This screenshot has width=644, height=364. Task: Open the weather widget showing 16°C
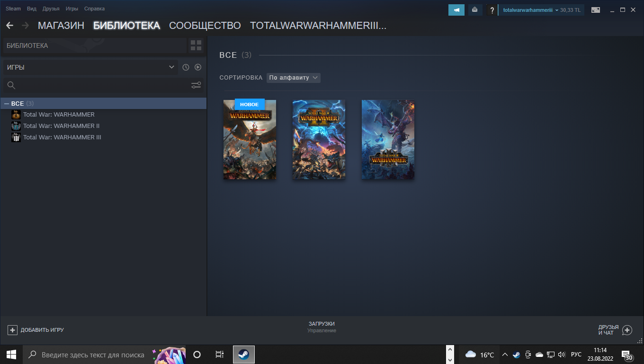point(479,355)
